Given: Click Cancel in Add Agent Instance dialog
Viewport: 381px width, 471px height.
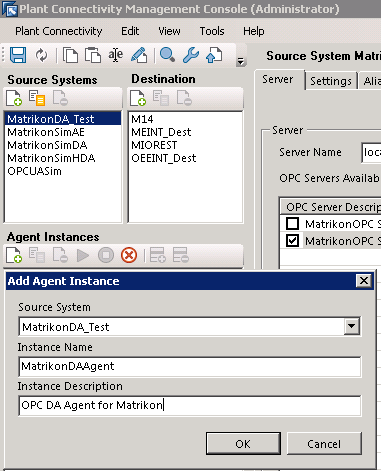Looking at the screenshot, I should [324, 444].
